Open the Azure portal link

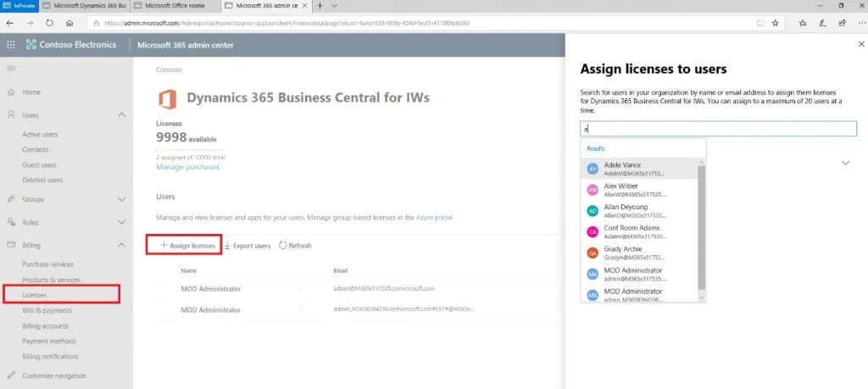pos(435,218)
